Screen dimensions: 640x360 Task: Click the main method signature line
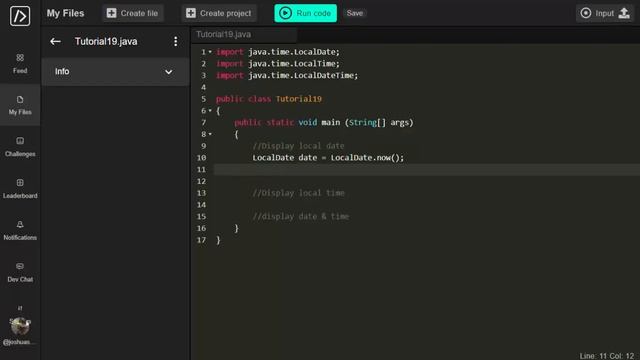(324, 122)
